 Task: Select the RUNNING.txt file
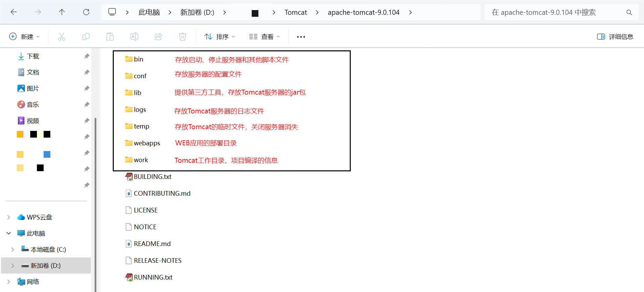click(149, 278)
